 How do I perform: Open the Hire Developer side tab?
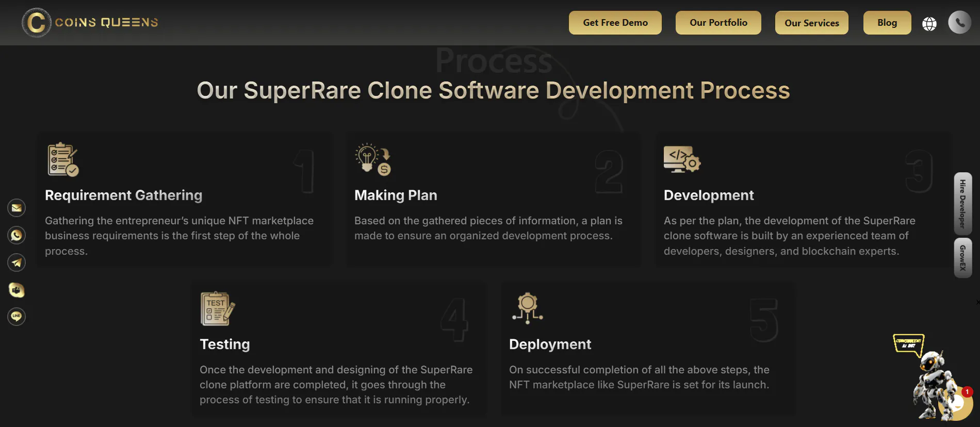(x=963, y=204)
